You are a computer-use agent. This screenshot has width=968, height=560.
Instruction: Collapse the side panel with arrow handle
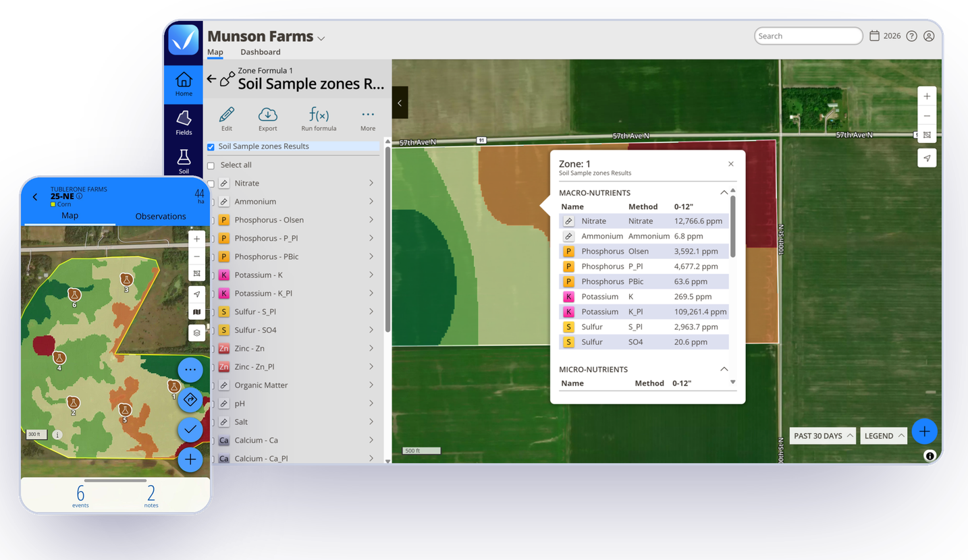400,103
